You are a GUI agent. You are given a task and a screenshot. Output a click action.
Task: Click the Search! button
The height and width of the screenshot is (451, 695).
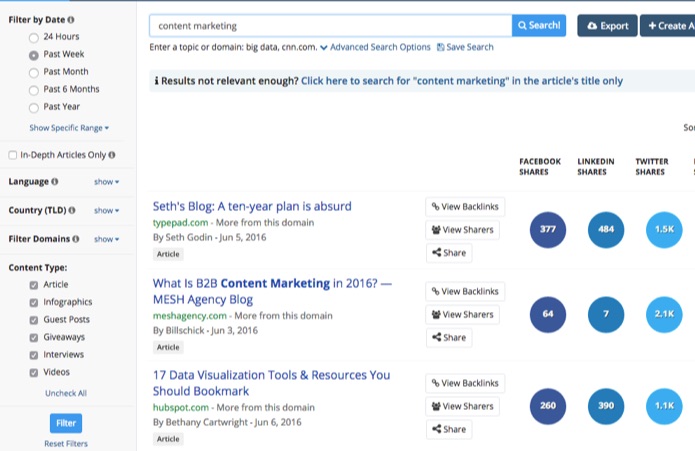tap(539, 26)
